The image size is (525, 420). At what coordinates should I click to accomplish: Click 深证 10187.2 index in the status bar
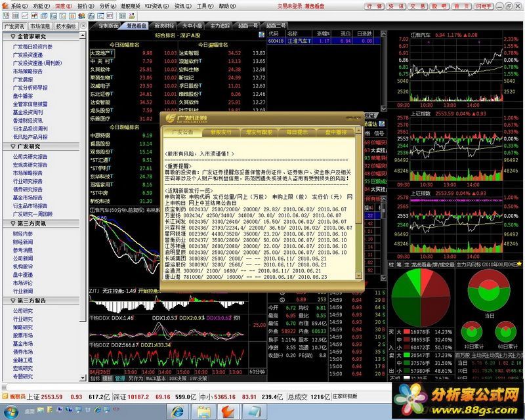(x=131, y=397)
